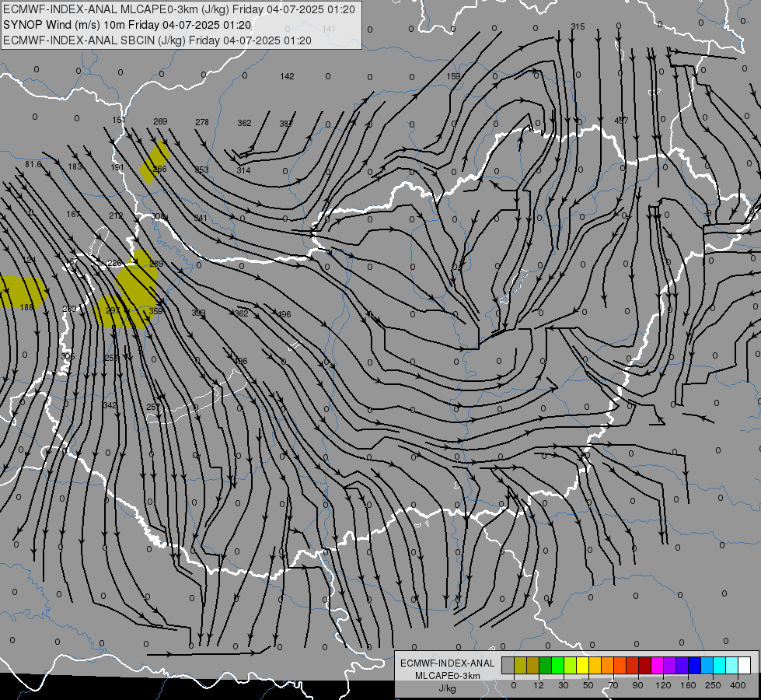The width and height of the screenshot is (761, 700).
Task: Click the map value '81.6'
Action: 33,164
